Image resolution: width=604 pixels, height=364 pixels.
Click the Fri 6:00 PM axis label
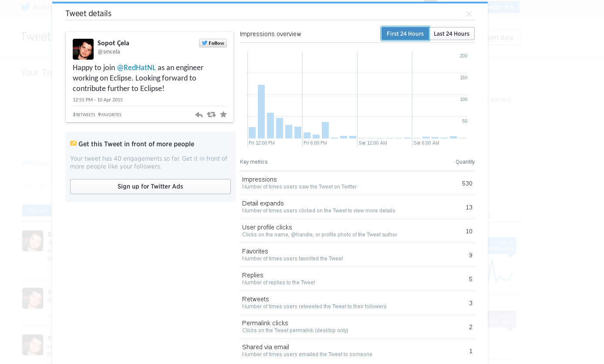click(x=315, y=143)
